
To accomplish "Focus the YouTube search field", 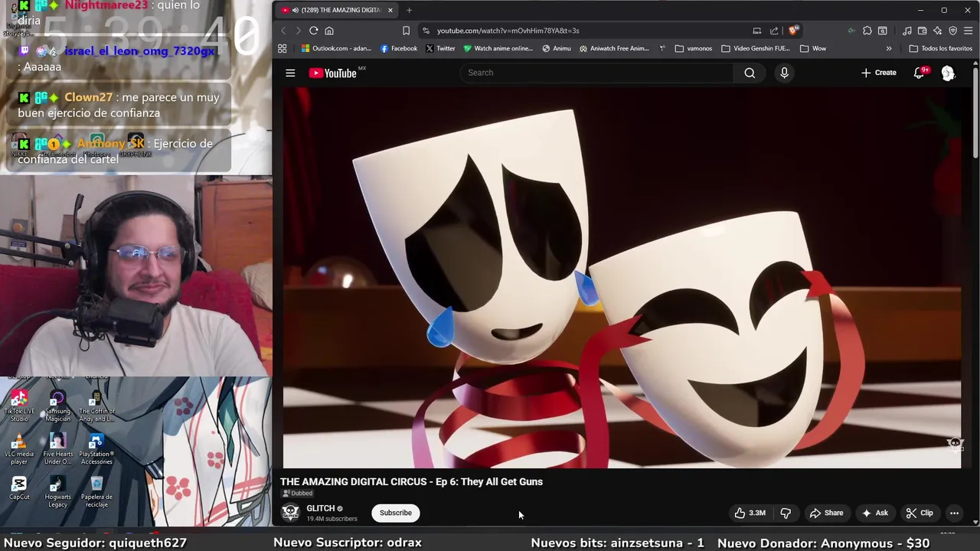I will click(x=597, y=73).
